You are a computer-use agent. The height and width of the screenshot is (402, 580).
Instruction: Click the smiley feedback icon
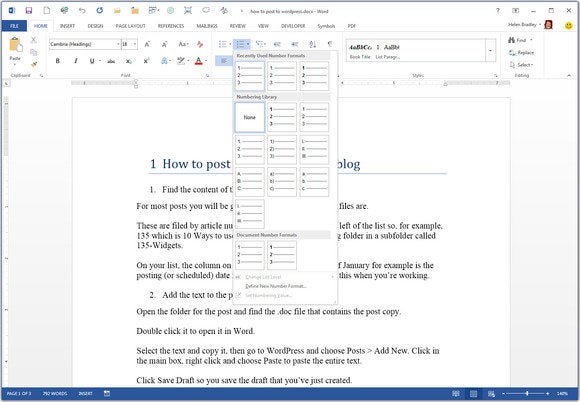569,26
